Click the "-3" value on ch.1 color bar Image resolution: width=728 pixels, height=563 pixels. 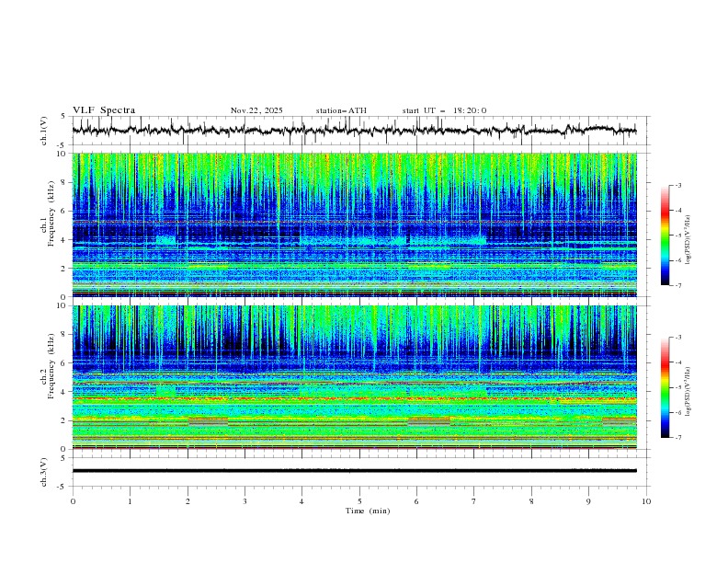pyautogui.click(x=678, y=185)
